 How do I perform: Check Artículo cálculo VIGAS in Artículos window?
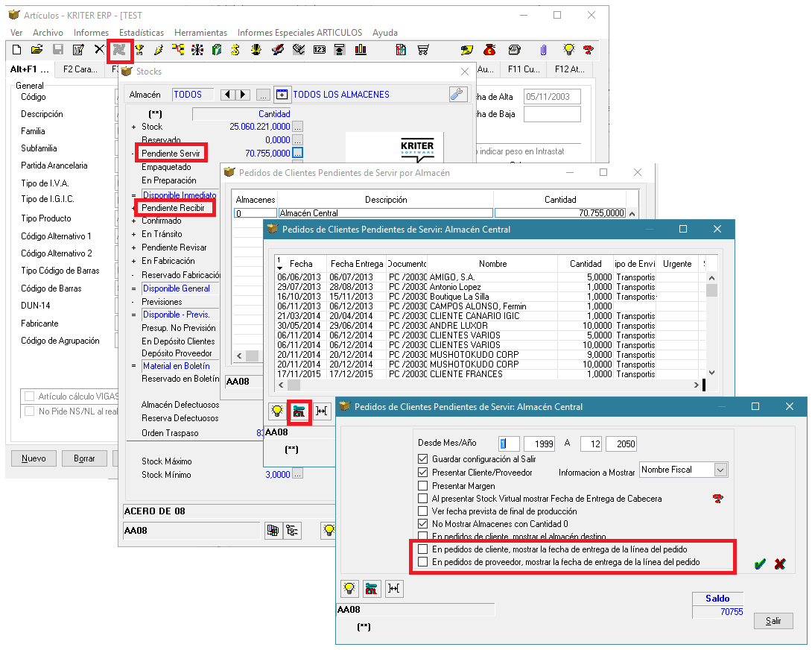click(x=30, y=397)
